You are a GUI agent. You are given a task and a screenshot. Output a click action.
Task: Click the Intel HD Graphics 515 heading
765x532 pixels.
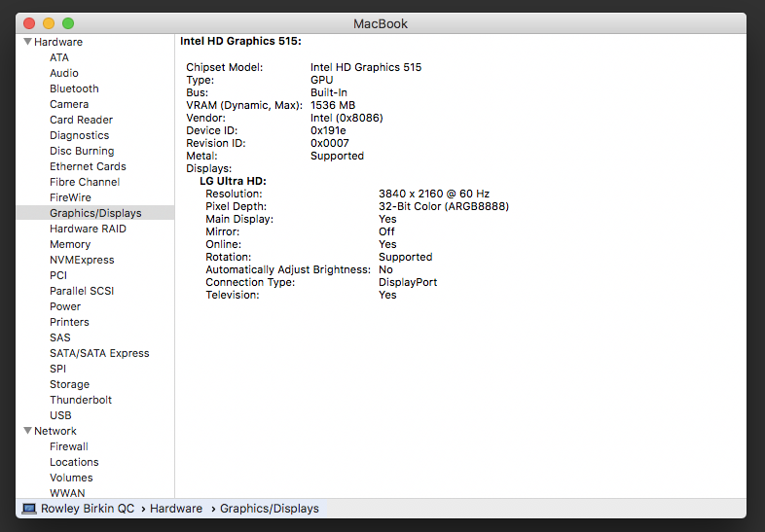240,41
